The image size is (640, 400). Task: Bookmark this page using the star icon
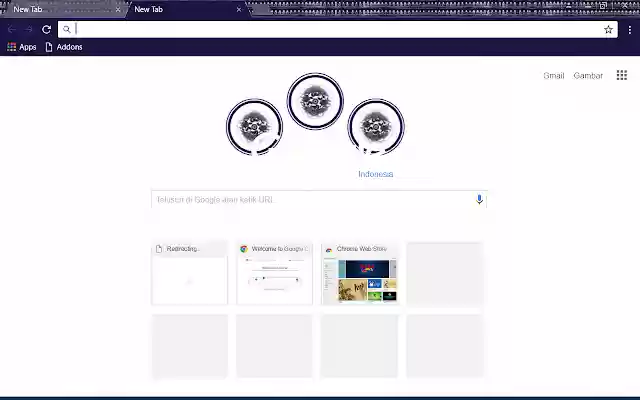pos(608,29)
